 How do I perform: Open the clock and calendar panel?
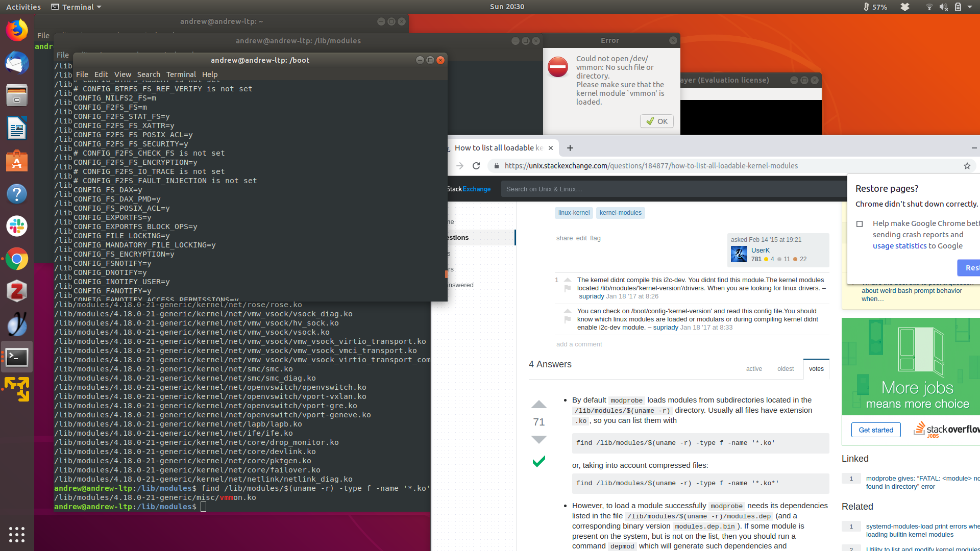506,7
